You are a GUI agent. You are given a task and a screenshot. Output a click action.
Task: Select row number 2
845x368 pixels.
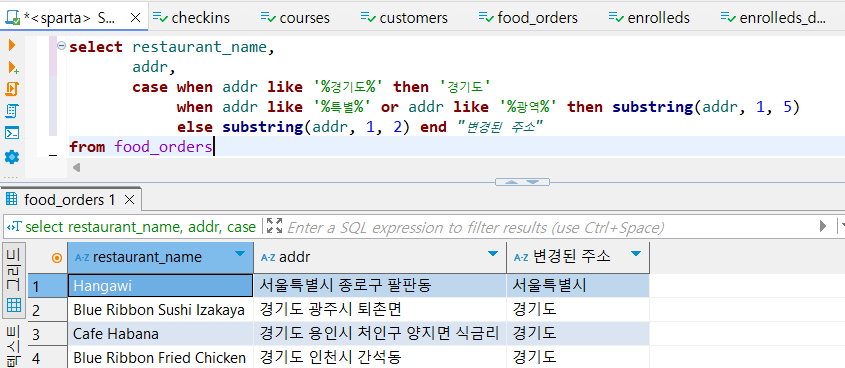point(47,310)
